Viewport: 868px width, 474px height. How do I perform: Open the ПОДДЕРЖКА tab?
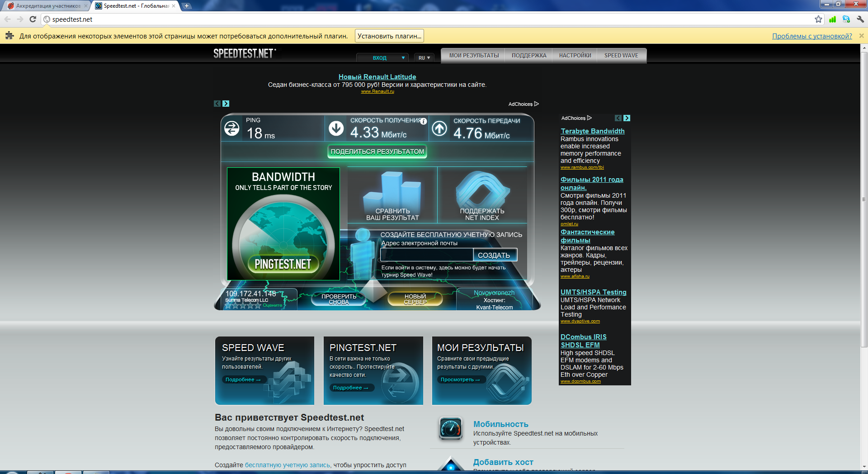(529, 56)
